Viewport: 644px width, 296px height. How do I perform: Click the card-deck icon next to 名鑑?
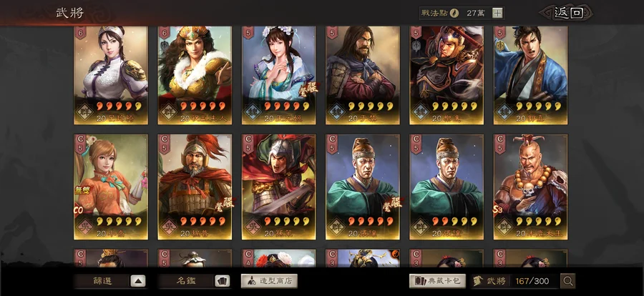click(223, 281)
